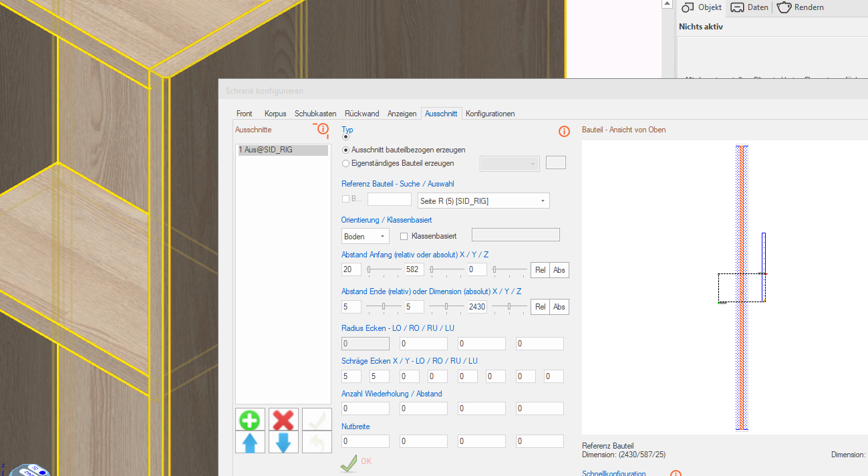Click Rel button for Abstand Ende

540,307
